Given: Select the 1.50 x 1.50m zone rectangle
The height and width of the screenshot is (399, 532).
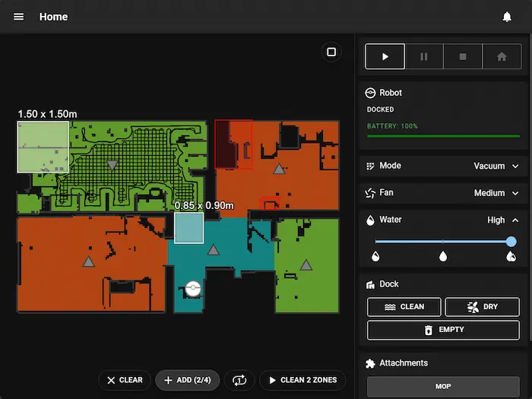Looking at the screenshot, I should [x=43, y=147].
